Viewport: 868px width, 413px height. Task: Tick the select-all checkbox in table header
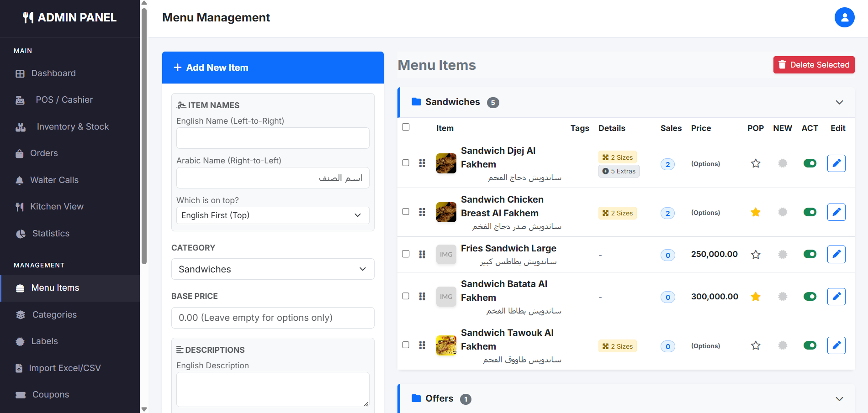406,127
